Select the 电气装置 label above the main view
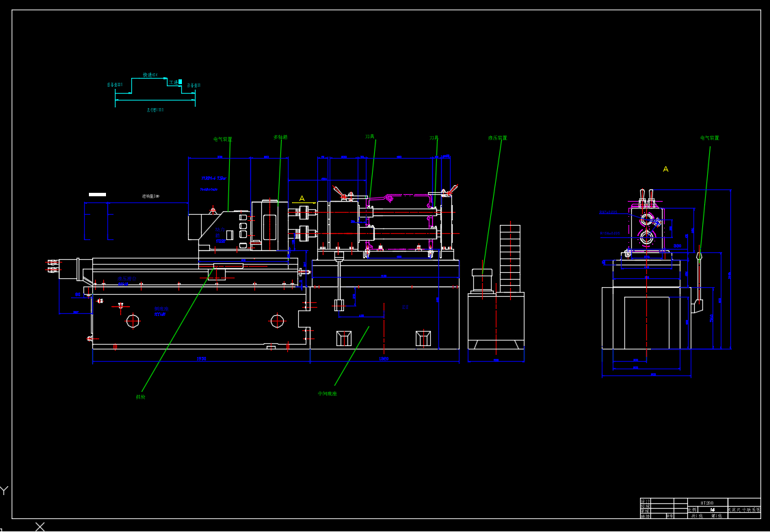The image size is (770, 532). (222, 139)
